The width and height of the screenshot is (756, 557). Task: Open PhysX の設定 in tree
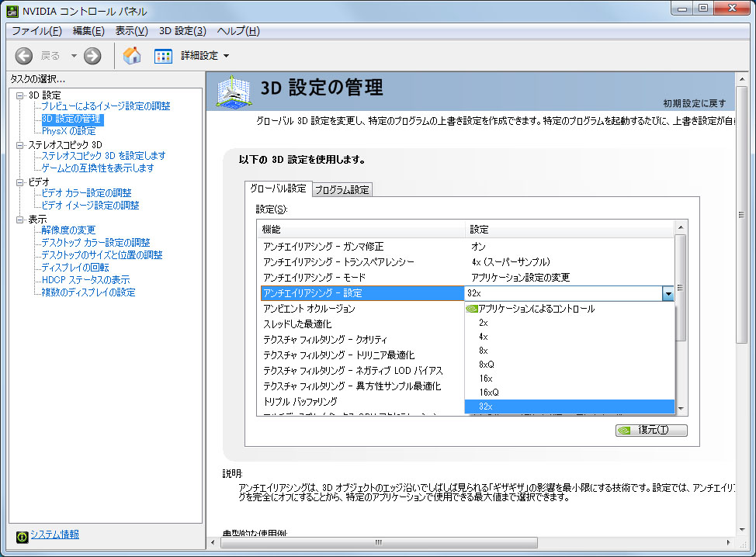click(x=68, y=131)
